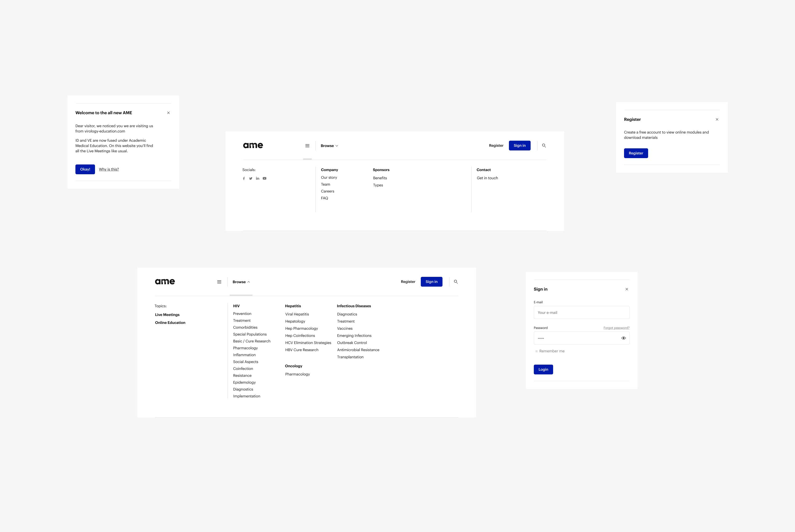This screenshot has width=795, height=532.
Task: Click the e-mail input field in Sign in
Action: point(581,312)
